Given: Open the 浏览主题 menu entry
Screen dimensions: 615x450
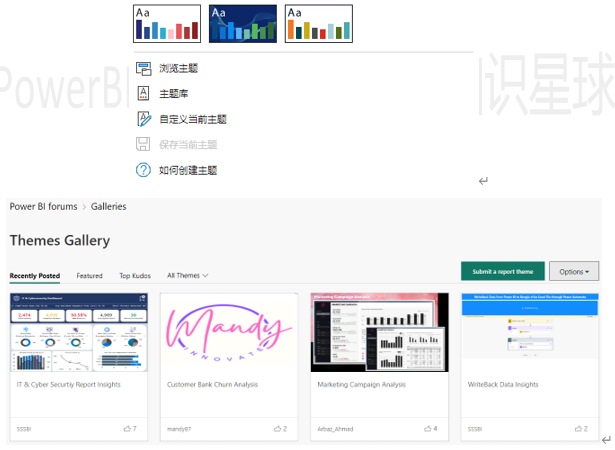Looking at the screenshot, I should 178,68.
